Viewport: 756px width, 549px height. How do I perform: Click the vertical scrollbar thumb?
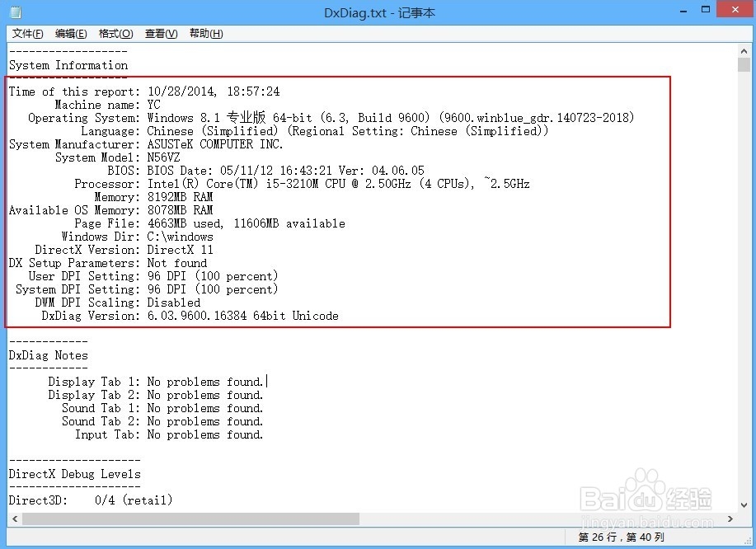click(744, 64)
